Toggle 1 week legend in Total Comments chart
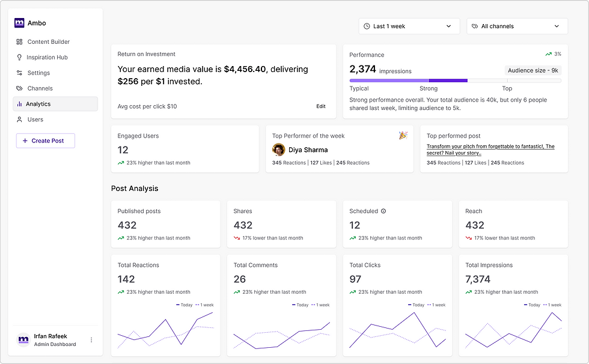Image resolution: width=589 pixels, height=364 pixels. coord(320,305)
